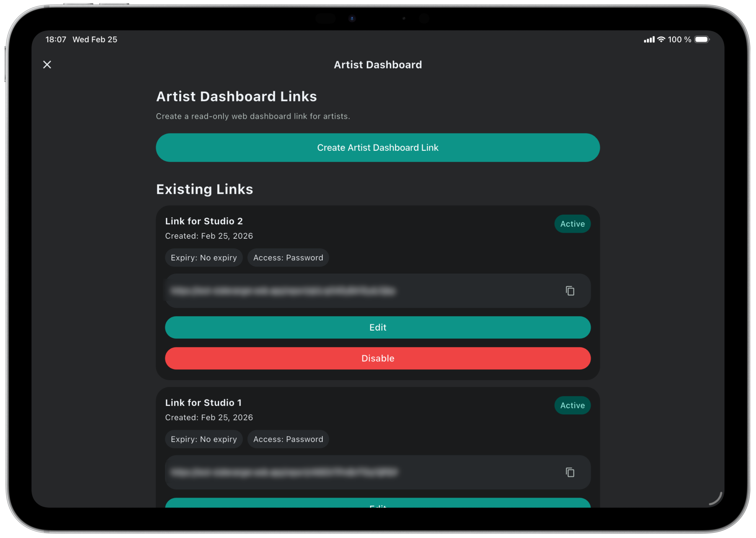Copy the Studio 2 link URL

(x=570, y=291)
